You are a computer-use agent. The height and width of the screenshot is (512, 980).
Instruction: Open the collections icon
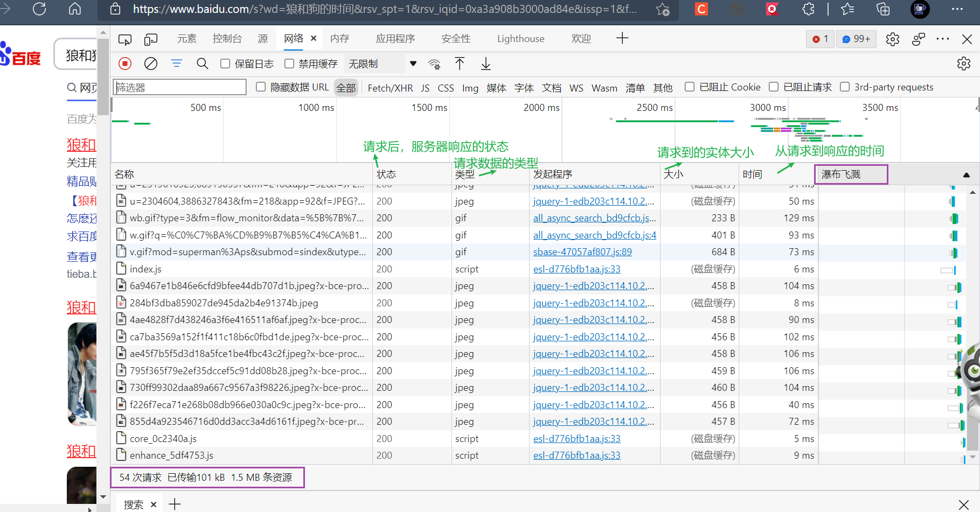[883, 9]
